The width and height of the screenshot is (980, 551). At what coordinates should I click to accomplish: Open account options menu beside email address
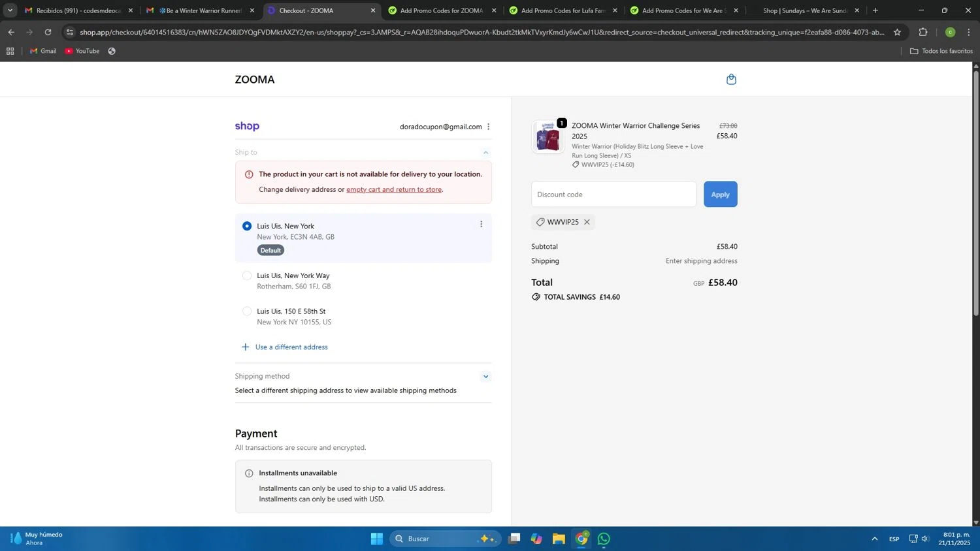pos(488,127)
